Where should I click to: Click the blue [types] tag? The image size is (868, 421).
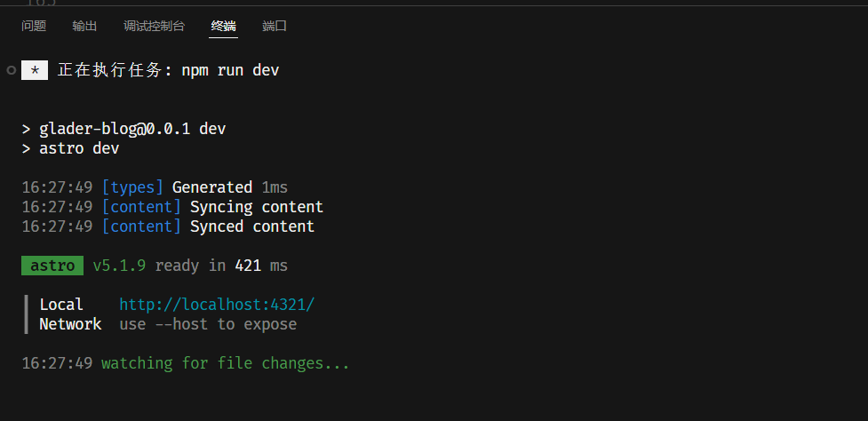pos(132,187)
